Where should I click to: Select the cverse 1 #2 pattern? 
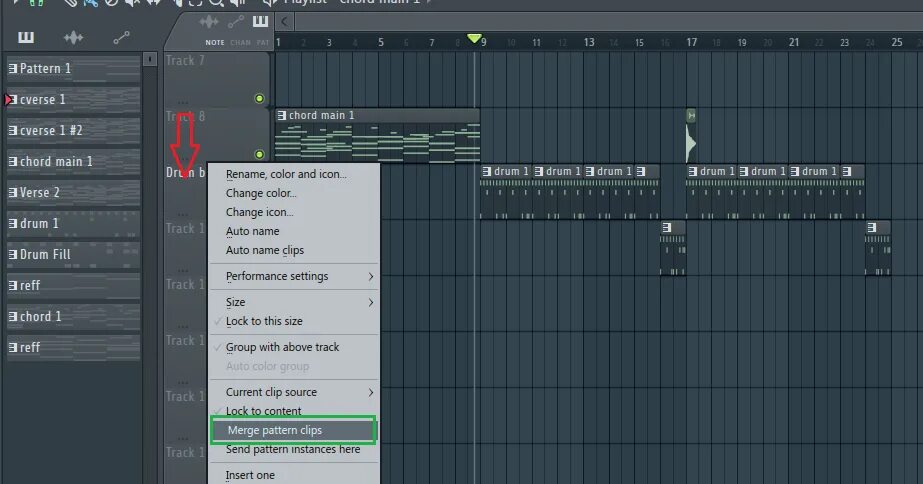coord(73,130)
